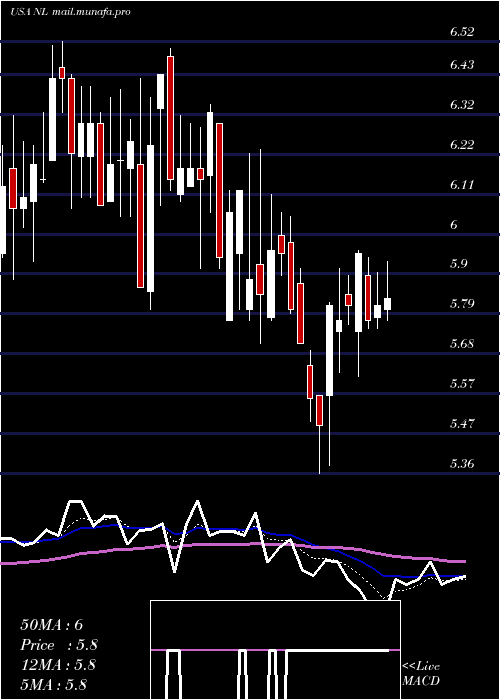Click the 6 price axis label
Screen dimensions: 500x700
click(x=454, y=225)
